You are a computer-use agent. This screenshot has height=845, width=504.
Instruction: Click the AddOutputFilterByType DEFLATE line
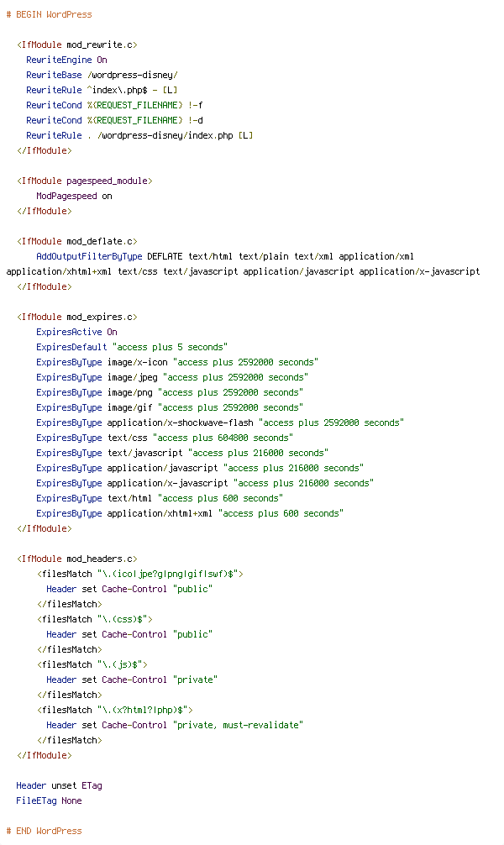(x=243, y=264)
